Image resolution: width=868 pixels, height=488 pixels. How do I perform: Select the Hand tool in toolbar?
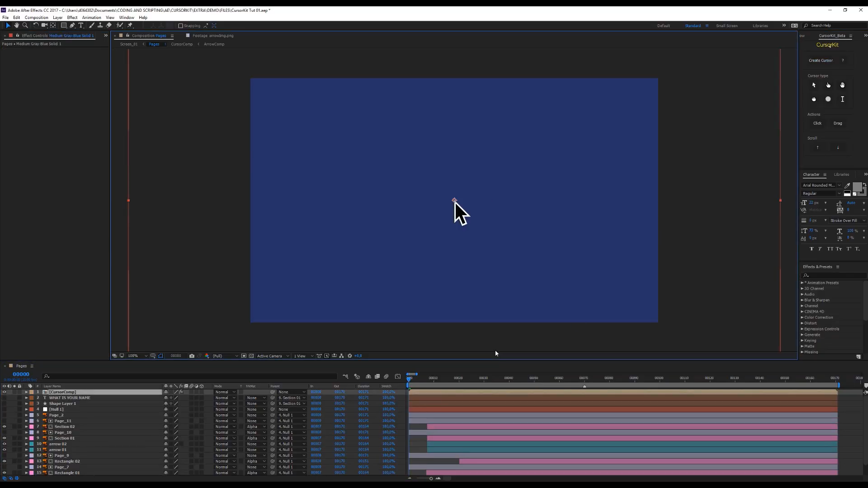pos(16,25)
